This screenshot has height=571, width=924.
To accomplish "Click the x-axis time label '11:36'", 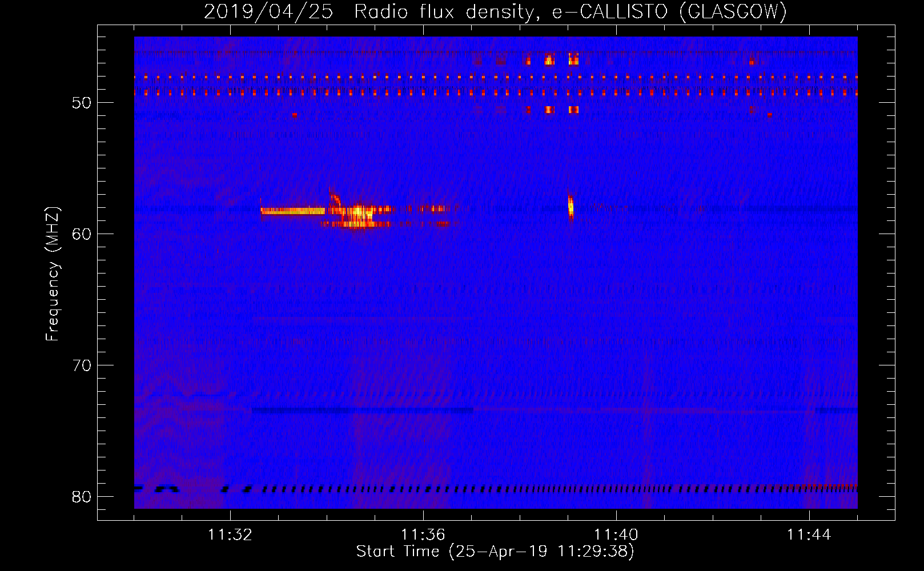I will [x=423, y=535].
